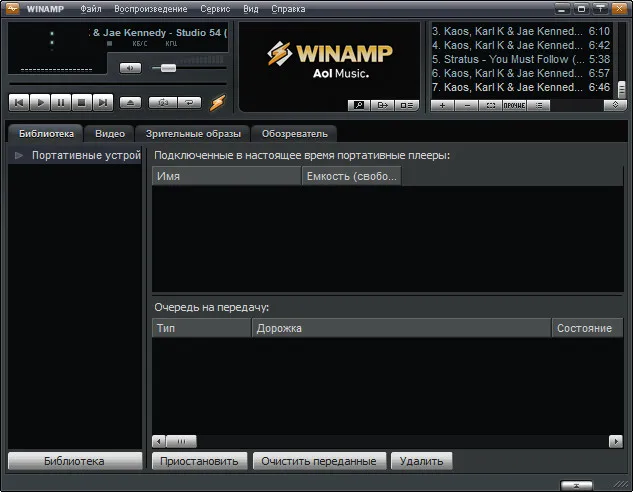Viewport: 633px width, 492px height.
Task: Start playback with the play button
Action: tap(40, 103)
